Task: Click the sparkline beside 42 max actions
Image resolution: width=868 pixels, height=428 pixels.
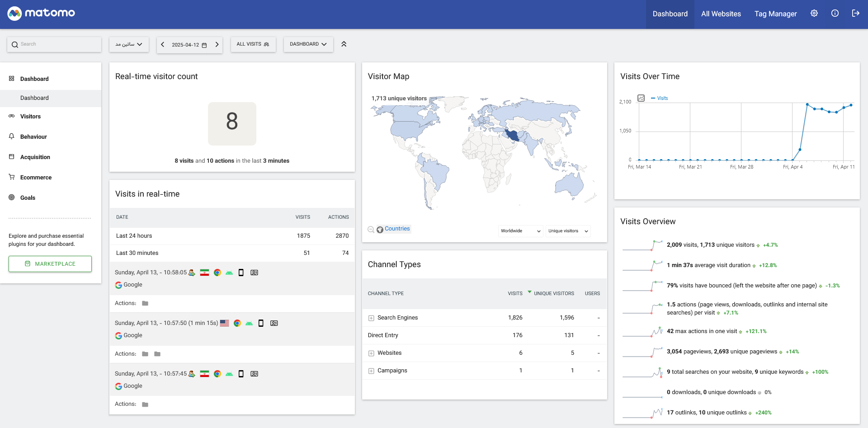Action: click(x=642, y=332)
